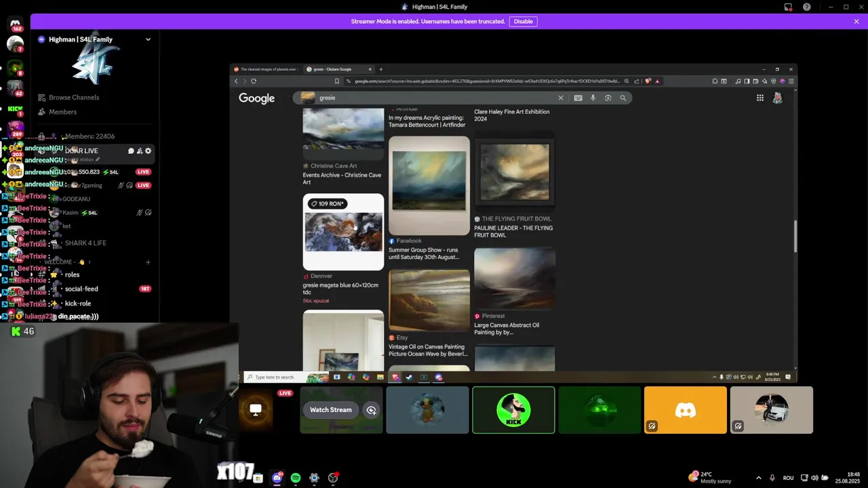This screenshot has width=868, height=488.
Task: Open Discord help question mark icon
Action: tap(806, 7)
